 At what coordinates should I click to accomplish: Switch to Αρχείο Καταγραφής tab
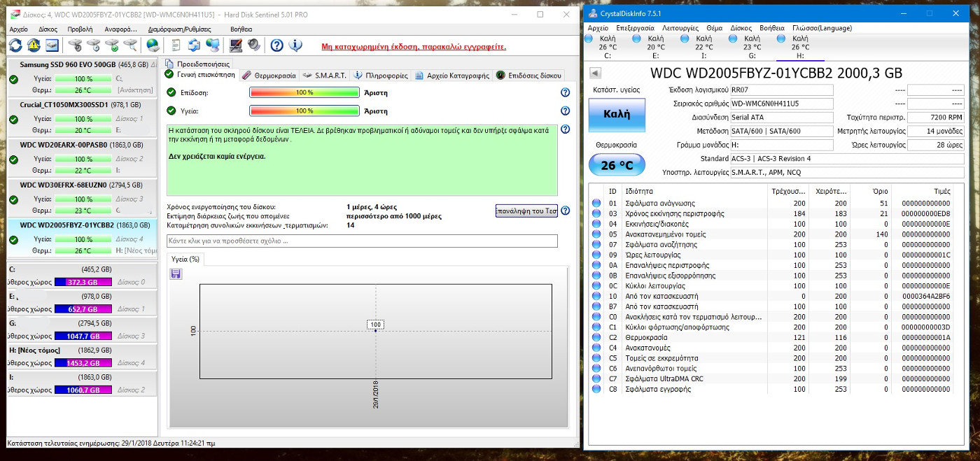pos(452,75)
